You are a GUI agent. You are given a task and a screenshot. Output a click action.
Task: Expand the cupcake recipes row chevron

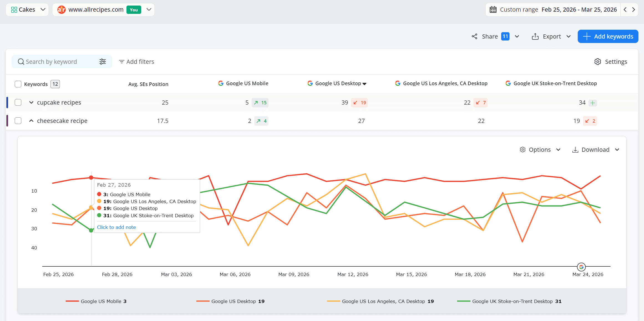(31, 102)
